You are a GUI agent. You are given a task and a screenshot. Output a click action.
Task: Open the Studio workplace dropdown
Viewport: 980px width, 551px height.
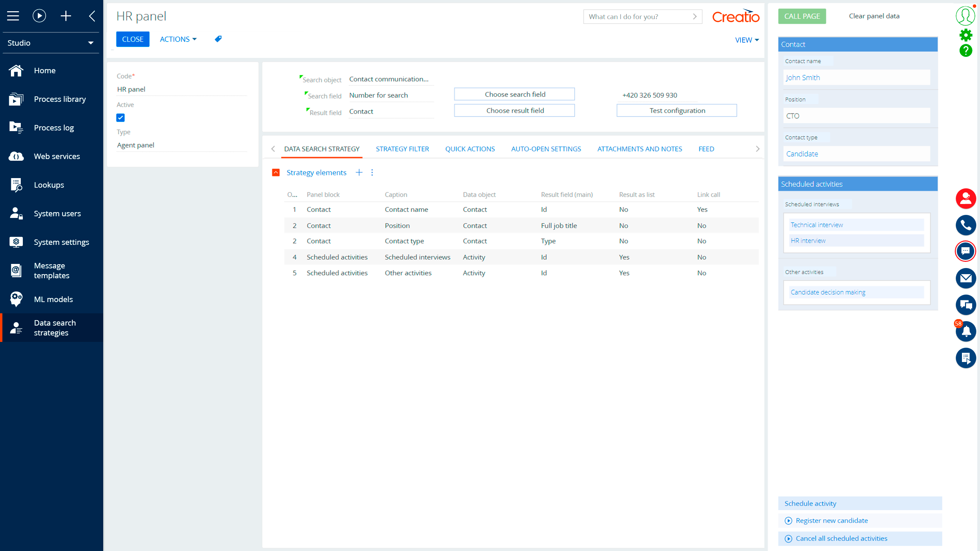[x=51, y=43]
